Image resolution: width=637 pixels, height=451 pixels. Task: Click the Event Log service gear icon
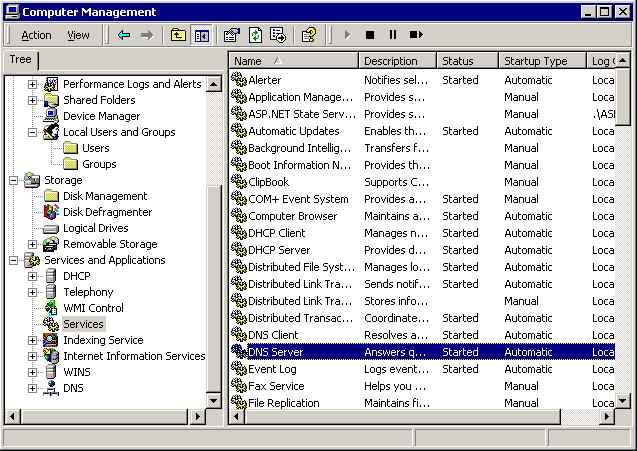pos(239,369)
